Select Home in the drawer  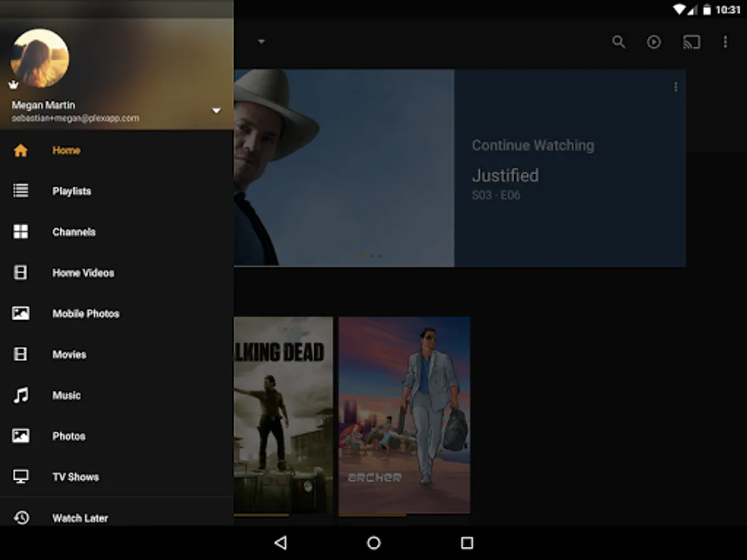(116, 151)
